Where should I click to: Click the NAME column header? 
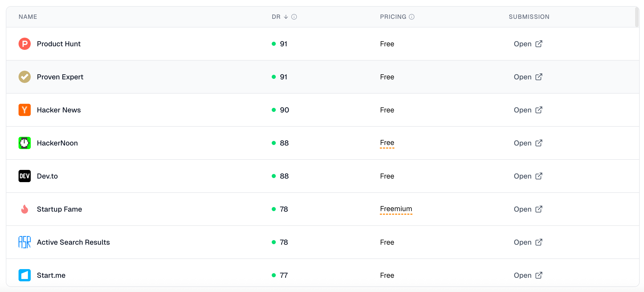tap(28, 17)
